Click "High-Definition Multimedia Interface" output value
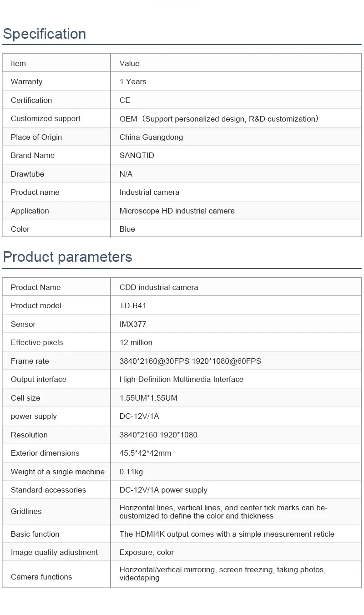The height and width of the screenshot is (615, 364). click(x=181, y=379)
